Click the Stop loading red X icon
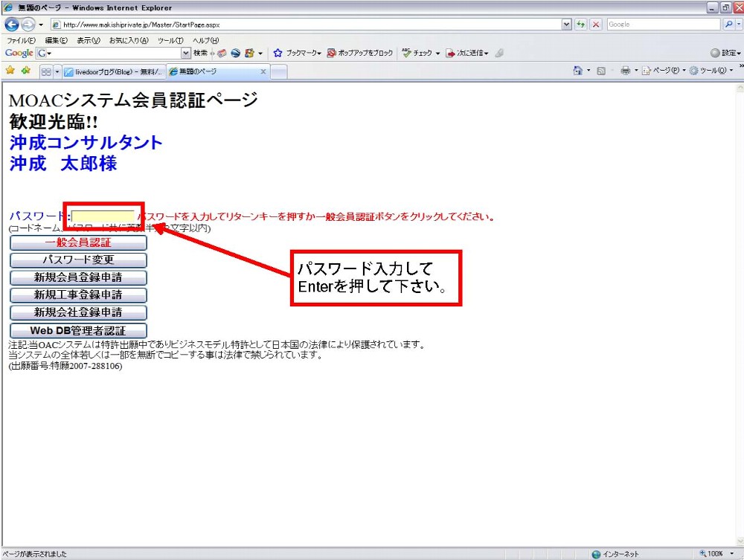 (x=596, y=24)
